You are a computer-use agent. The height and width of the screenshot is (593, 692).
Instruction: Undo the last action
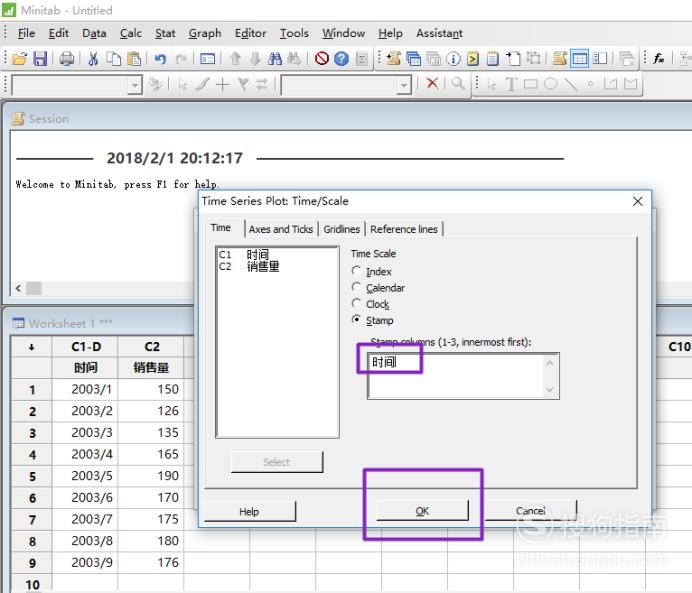tap(160, 59)
